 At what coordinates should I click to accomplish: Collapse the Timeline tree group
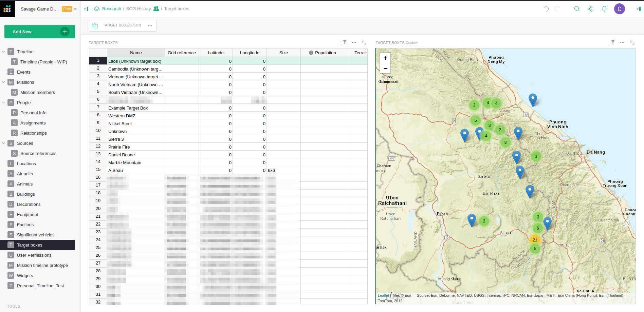[x=3, y=52]
